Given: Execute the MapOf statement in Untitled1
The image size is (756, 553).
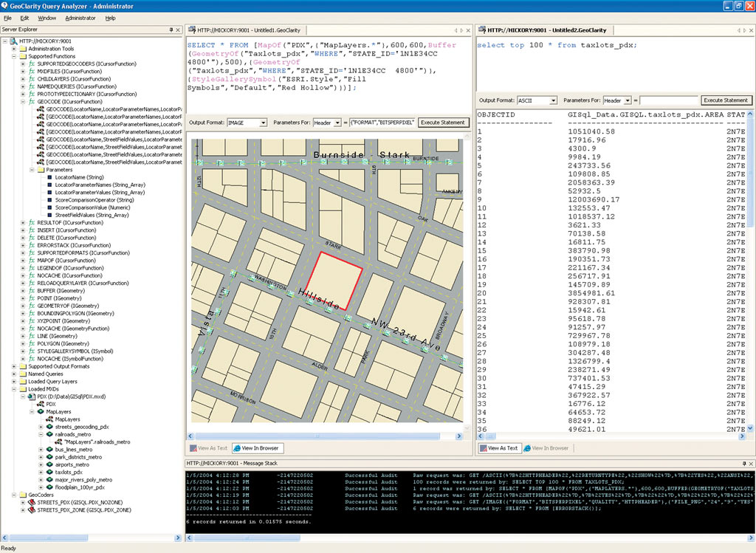Looking at the screenshot, I should tap(443, 123).
